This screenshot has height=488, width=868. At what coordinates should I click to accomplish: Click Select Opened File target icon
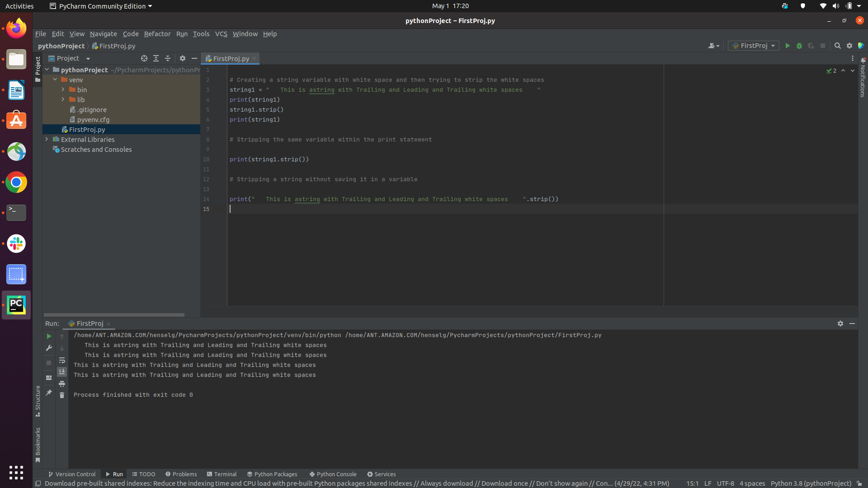pos(144,58)
